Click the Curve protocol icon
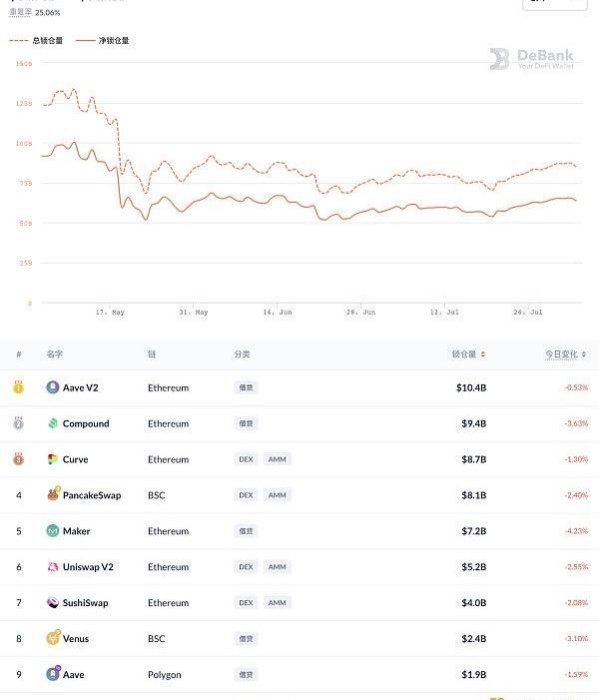This screenshot has height=700, width=599. (53, 459)
